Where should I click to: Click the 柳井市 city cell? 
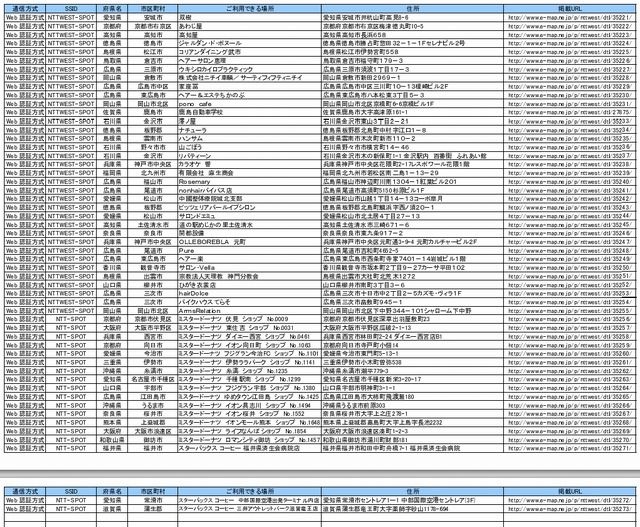tap(153, 285)
